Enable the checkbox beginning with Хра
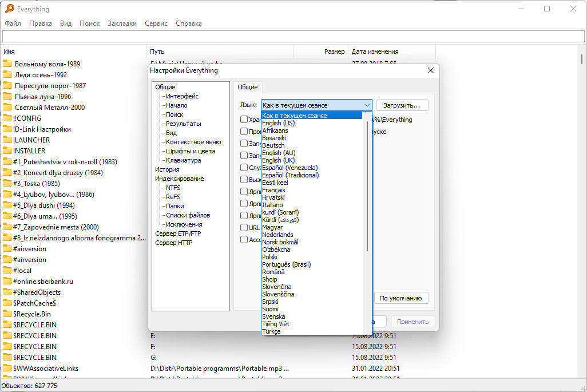The image size is (587, 392). pos(244,120)
